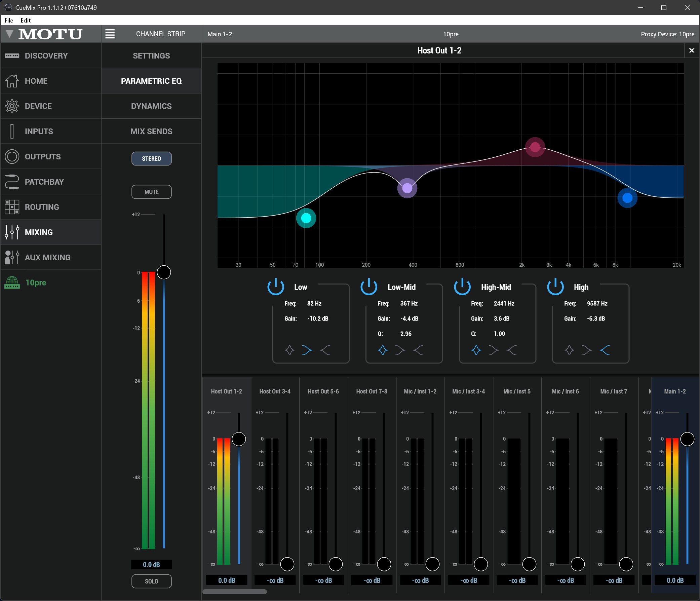Open the Aux Mixing icon
700x601 pixels.
click(12, 257)
